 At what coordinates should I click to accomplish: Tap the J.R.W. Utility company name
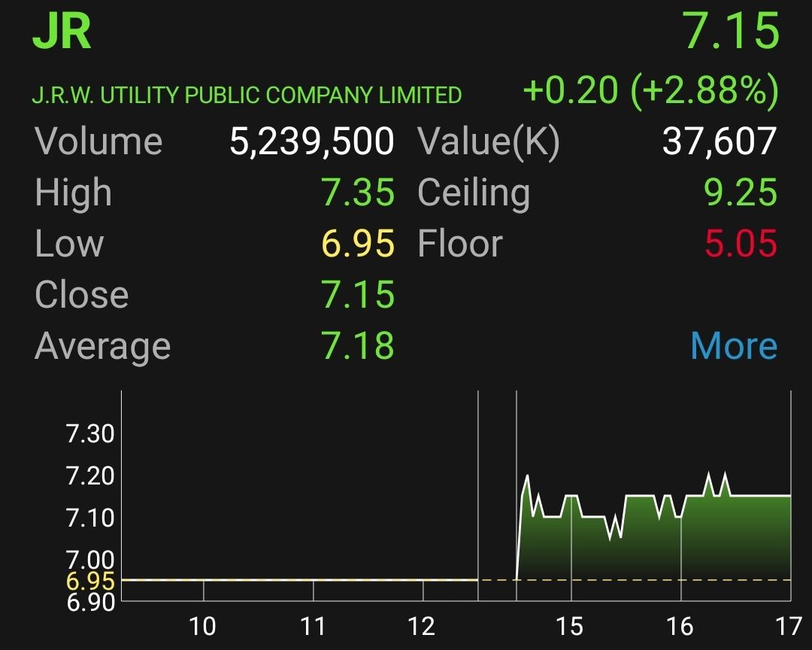click(x=247, y=96)
